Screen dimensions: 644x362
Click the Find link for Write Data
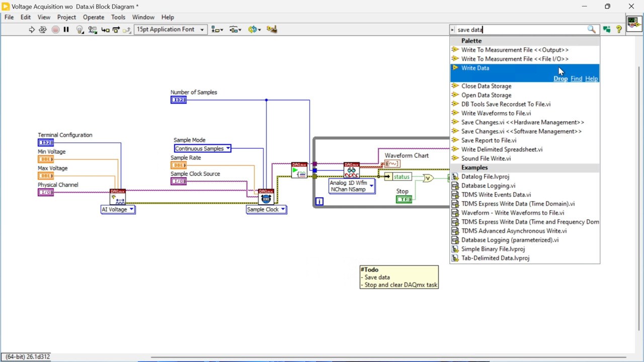[576, 78]
